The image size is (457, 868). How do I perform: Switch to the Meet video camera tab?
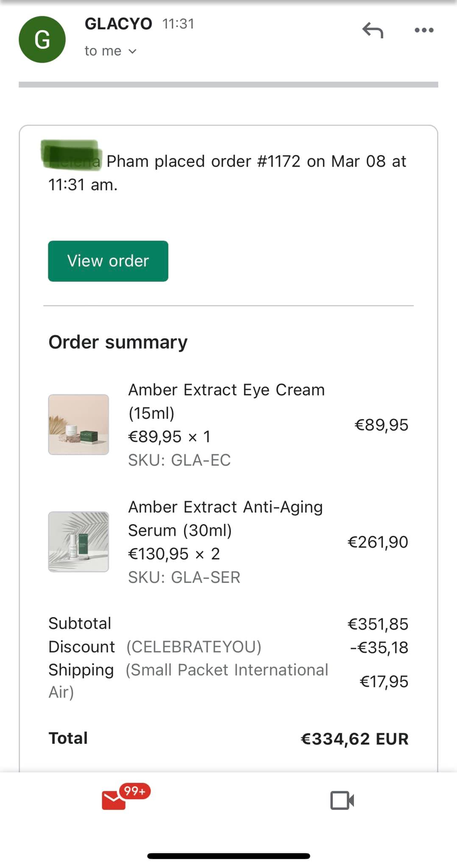(342, 800)
